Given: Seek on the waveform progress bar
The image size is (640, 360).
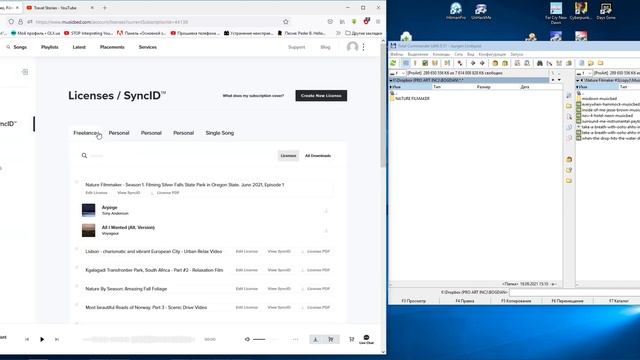Looking at the screenshot, I should coord(138,339).
